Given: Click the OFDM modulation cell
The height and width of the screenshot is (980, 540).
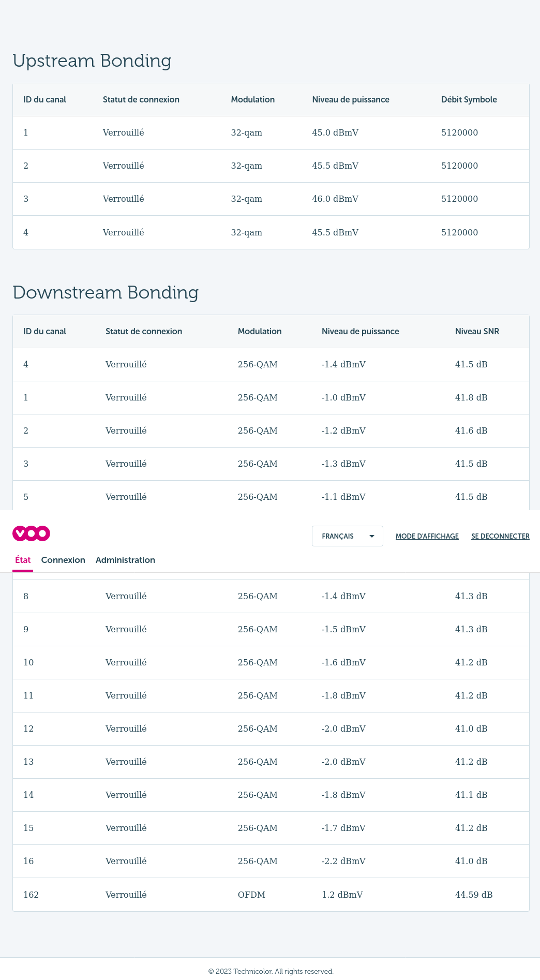Looking at the screenshot, I should pos(251,895).
